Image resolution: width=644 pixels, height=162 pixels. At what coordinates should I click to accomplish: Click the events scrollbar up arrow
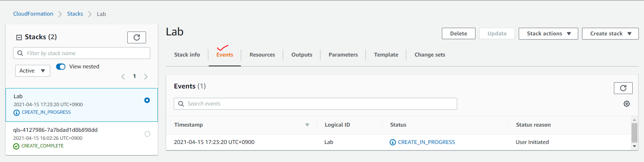click(x=634, y=120)
